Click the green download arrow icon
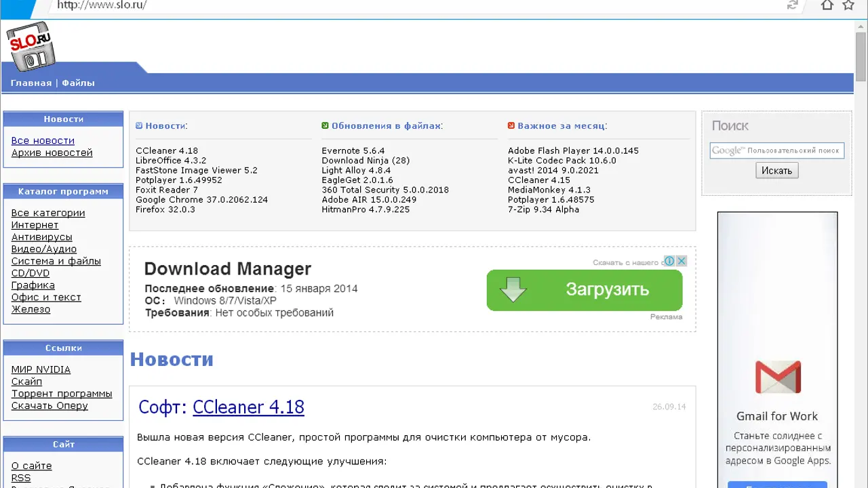 513,289
